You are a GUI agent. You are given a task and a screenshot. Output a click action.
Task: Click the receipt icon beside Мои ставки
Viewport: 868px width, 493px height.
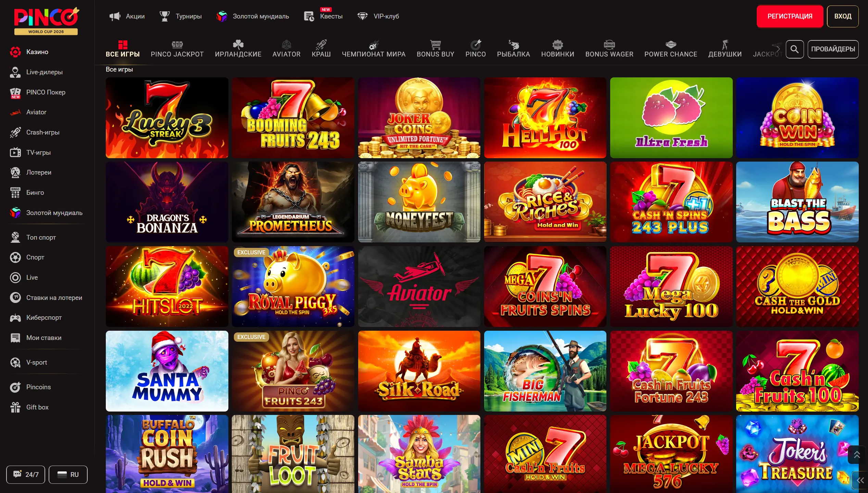click(15, 338)
